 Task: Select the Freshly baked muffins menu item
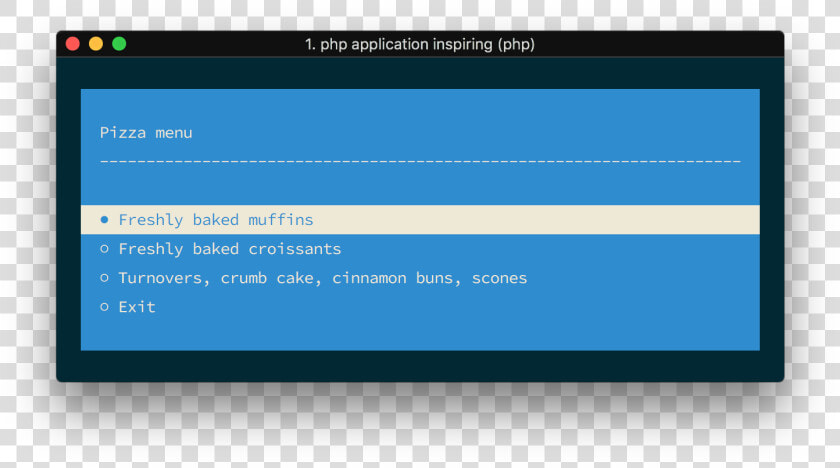420,220
